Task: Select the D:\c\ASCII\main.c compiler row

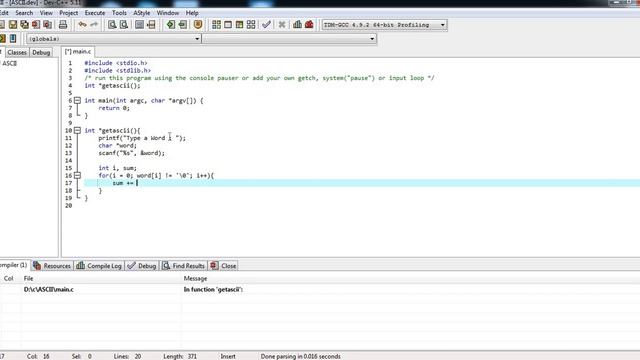Action: [49, 289]
